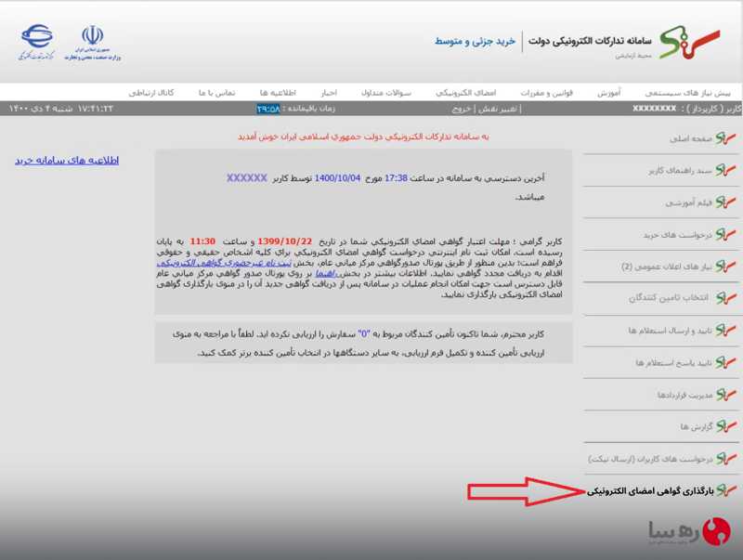The height and width of the screenshot is (560, 743).
Task: Click the سامانه تدارکات الکترونیکی دولت title
Action: [x=590, y=41]
